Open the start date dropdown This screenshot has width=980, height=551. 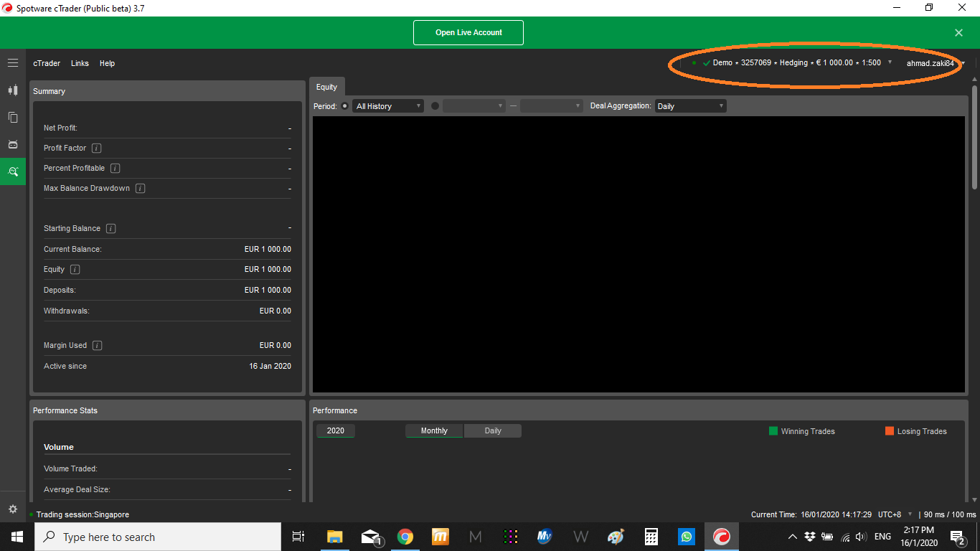[474, 105]
